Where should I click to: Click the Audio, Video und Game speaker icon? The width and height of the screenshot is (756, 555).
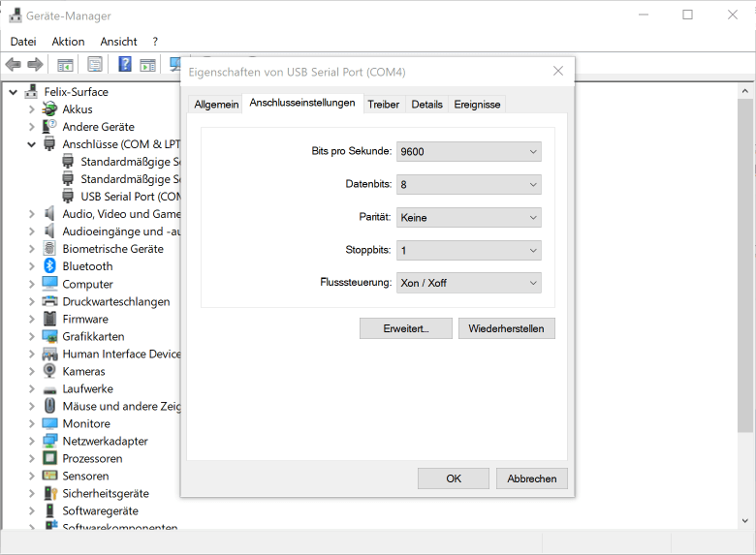tap(49, 213)
